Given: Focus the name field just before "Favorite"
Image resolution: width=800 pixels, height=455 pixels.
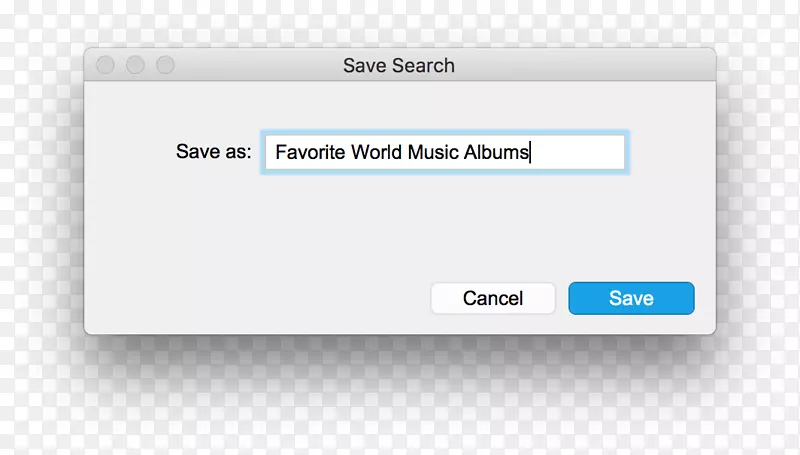Looking at the screenshot, I should (275, 153).
